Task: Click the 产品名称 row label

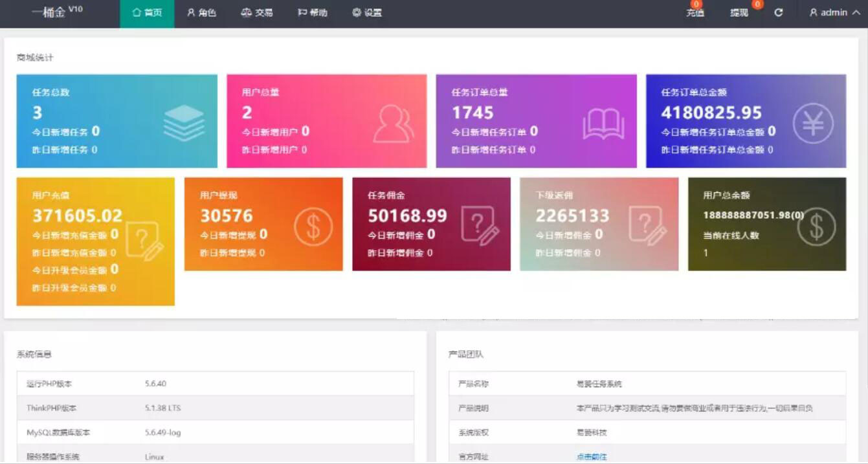Action: pyautogui.click(x=473, y=384)
